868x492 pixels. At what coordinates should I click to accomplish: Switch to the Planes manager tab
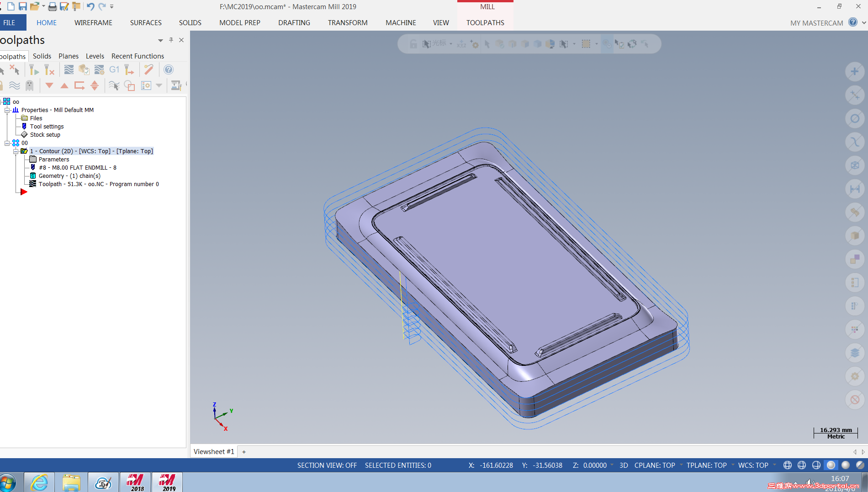pyautogui.click(x=69, y=56)
